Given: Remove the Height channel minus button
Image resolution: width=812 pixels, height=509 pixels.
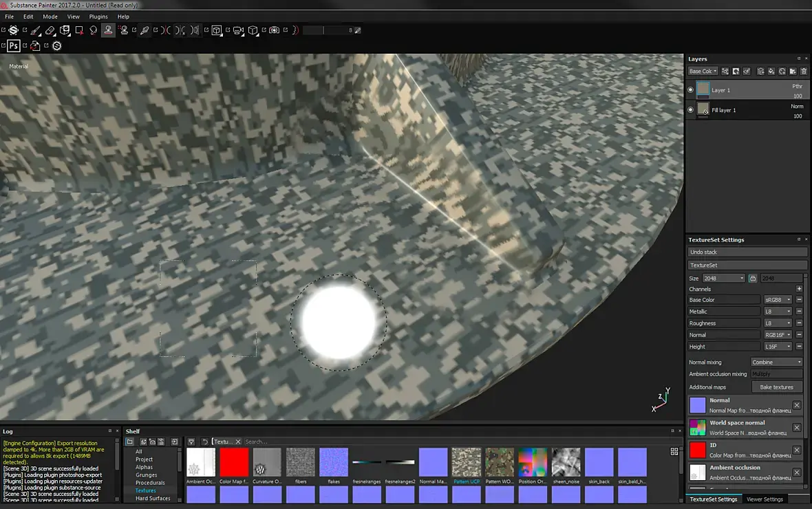Looking at the screenshot, I should point(799,347).
